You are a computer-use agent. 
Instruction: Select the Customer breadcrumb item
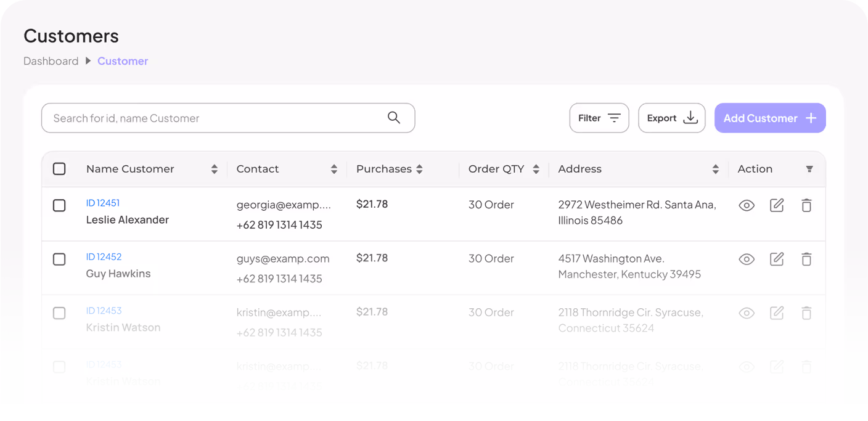pyautogui.click(x=122, y=60)
